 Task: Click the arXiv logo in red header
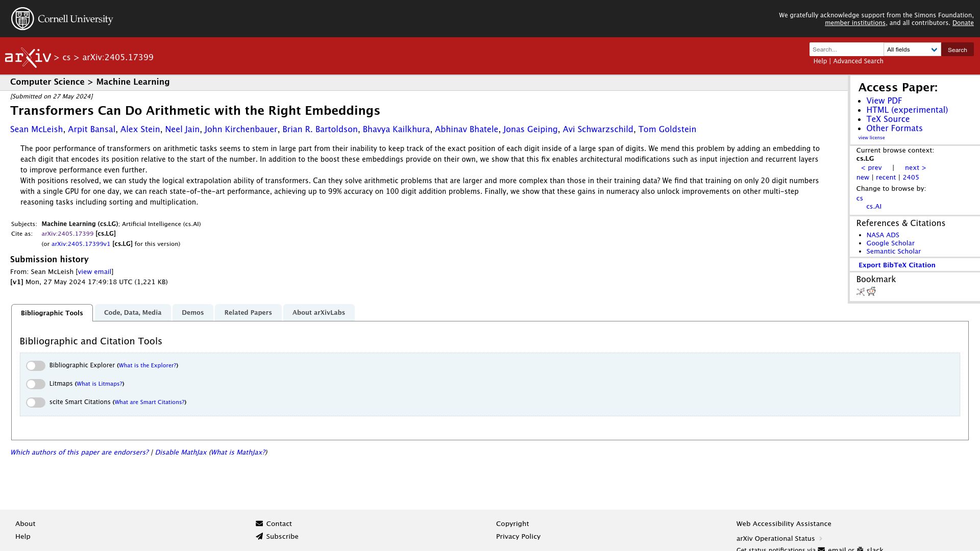pos(28,57)
